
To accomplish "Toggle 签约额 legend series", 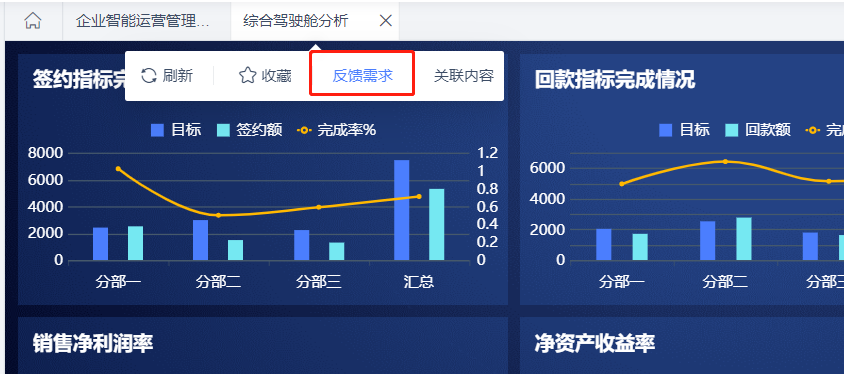I will [x=250, y=130].
